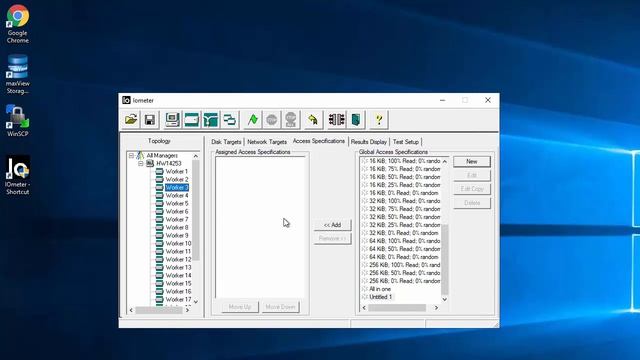Open maxView Storage desktop shortcut
640x360 pixels.
pyautogui.click(x=18, y=74)
